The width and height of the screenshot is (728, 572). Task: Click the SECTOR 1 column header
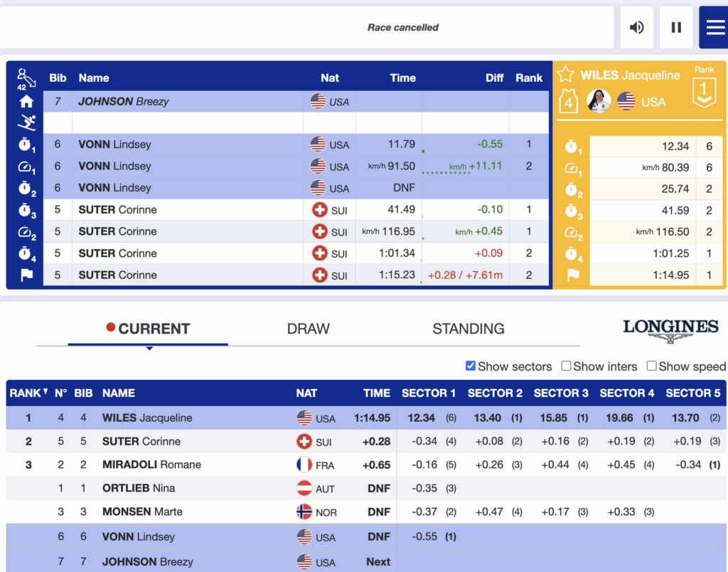(x=429, y=393)
